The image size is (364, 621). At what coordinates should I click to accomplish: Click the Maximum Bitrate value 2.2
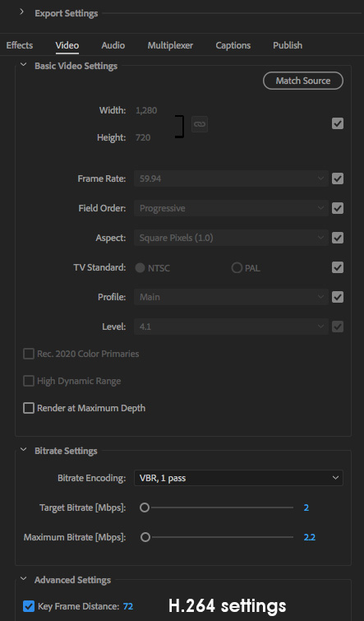pyautogui.click(x=310, y=537)
